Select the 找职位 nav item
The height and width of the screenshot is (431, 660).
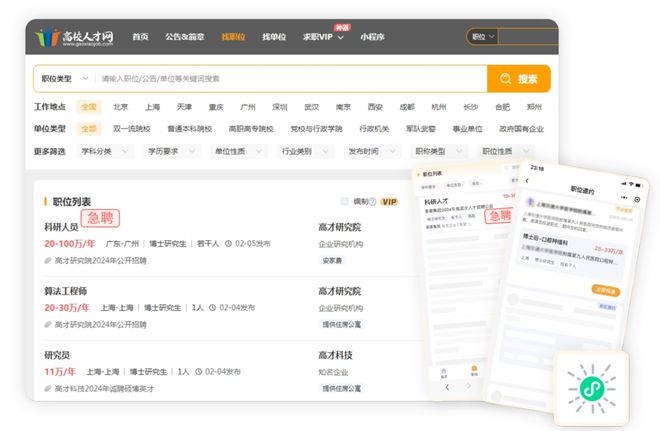point(233,37)
